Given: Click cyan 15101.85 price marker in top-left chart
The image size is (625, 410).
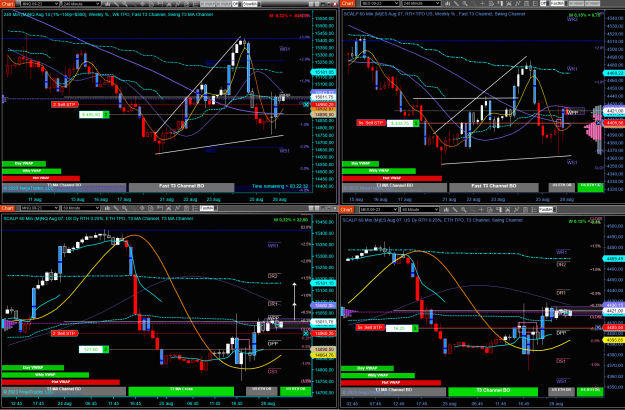Looking at the screenshot, I should [324, 72].
